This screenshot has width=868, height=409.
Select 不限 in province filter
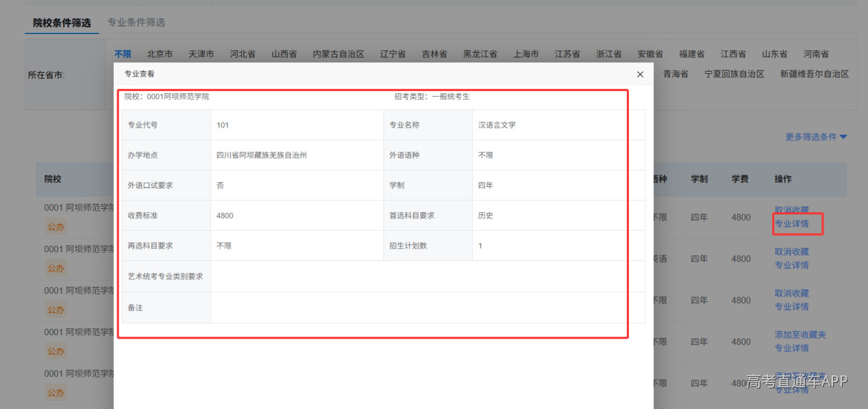[x=123, y=53]
